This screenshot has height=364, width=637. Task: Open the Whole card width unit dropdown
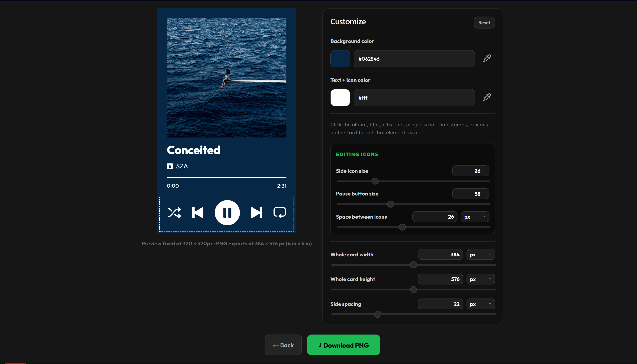481,254
